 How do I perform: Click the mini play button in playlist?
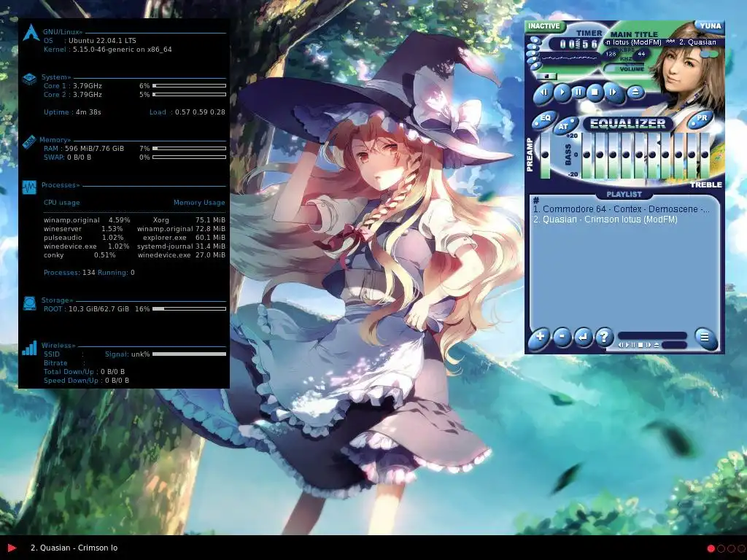(627, 345)
